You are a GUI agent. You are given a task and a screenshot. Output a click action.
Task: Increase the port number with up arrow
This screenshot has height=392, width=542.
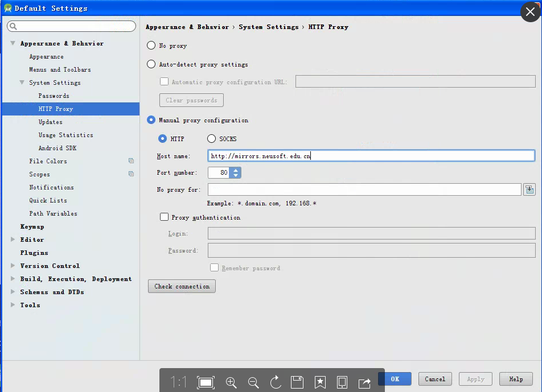(x=236, y=170)
